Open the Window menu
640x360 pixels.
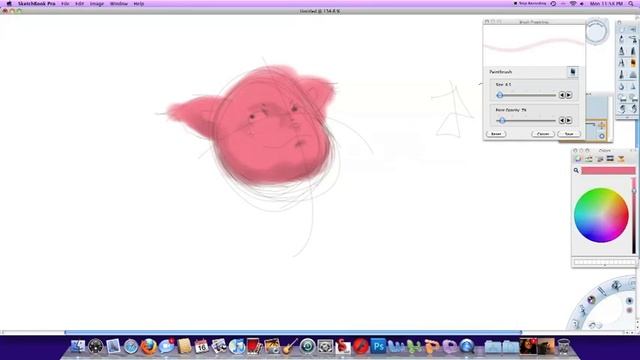(x=119, y=4)
